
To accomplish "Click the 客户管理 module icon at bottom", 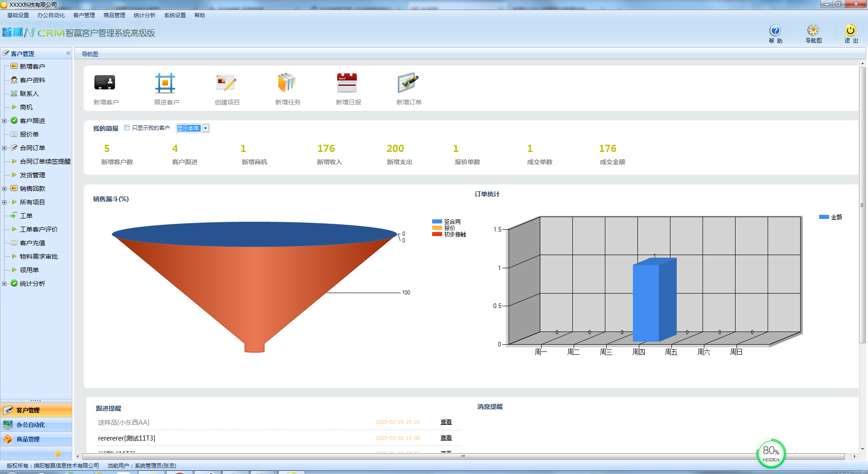I will [x=8, y=410].
